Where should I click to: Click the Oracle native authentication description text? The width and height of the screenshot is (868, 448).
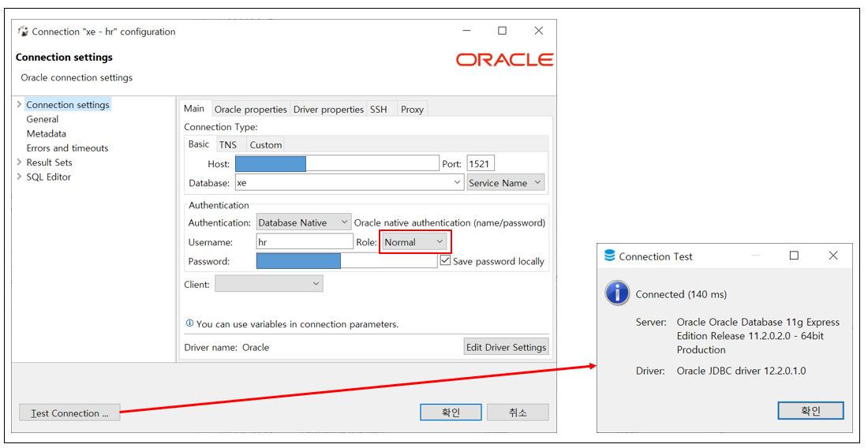(x=450, y=222)
